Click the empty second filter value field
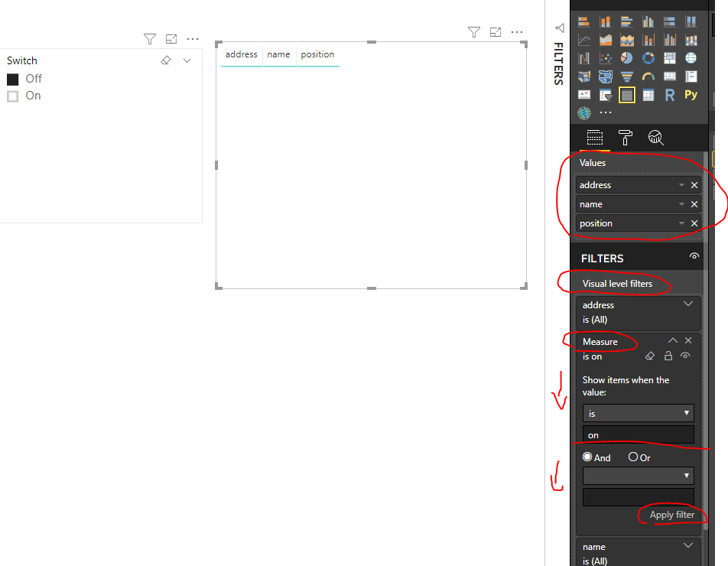The height and width of the screenshot is (566, 728). click(x=639, y=496)
